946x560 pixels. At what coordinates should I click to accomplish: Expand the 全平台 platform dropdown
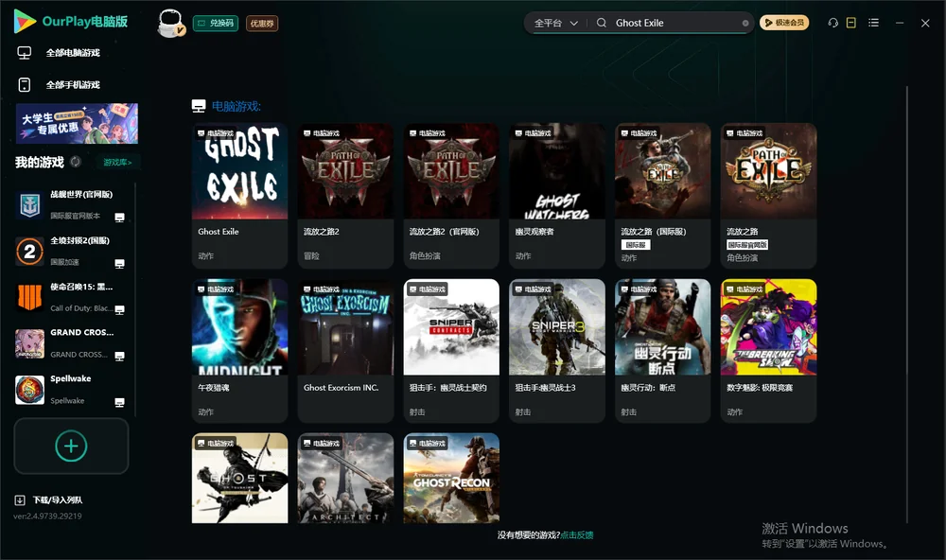coord(555,23)
